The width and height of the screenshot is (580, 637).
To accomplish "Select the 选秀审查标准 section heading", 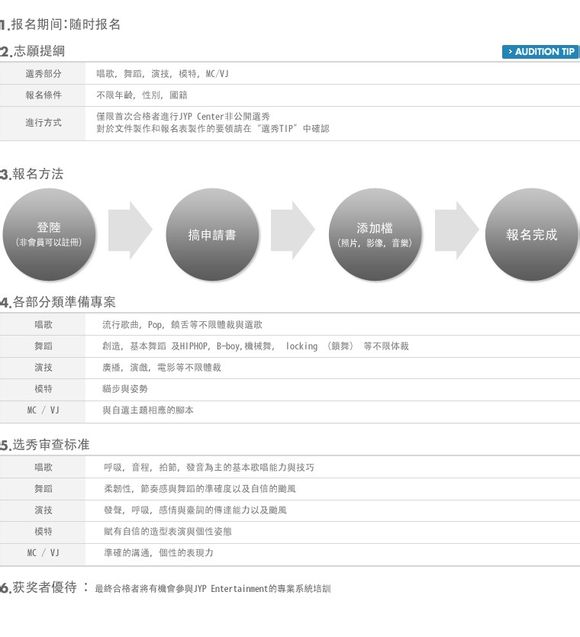I will point(45,445).
